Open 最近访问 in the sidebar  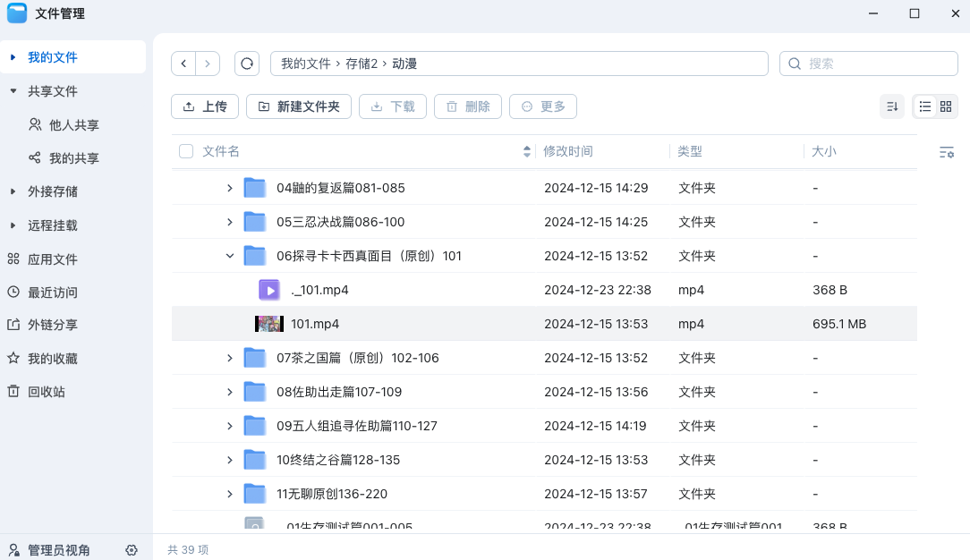pyautogui.click(x=52, y=293)
